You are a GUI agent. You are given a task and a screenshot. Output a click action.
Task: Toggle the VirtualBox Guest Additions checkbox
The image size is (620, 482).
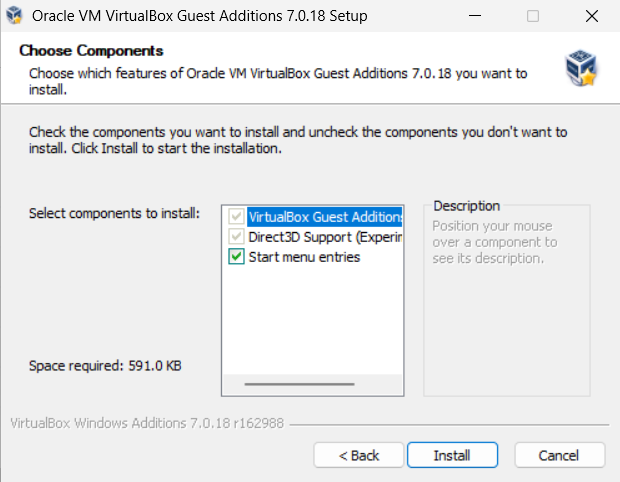tap(236, 216)
